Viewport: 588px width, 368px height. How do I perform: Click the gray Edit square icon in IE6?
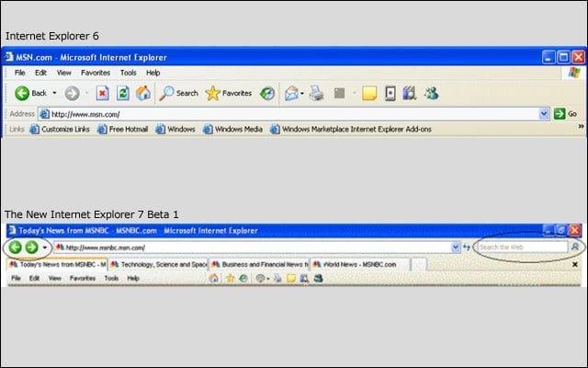339,93
